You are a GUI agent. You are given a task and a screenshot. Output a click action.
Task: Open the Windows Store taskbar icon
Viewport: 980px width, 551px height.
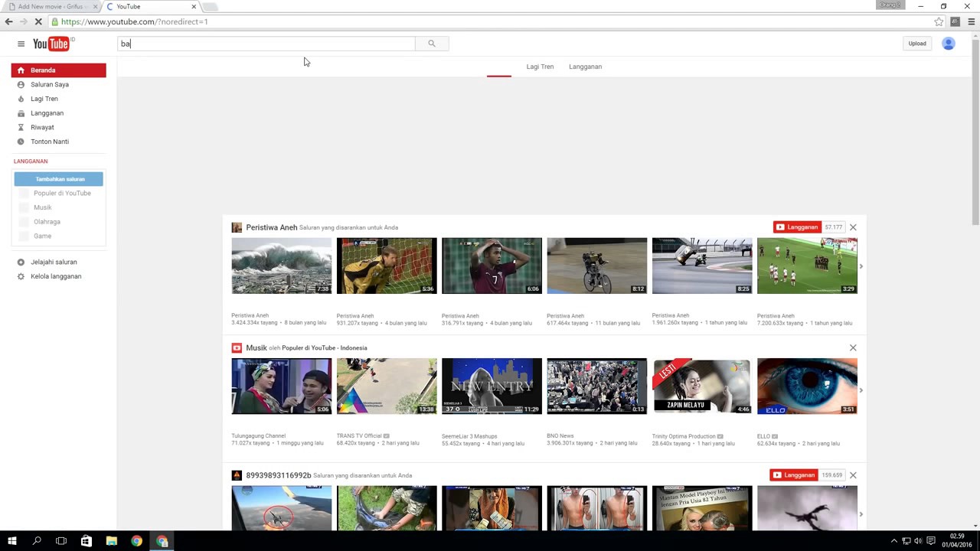(87, 541)
